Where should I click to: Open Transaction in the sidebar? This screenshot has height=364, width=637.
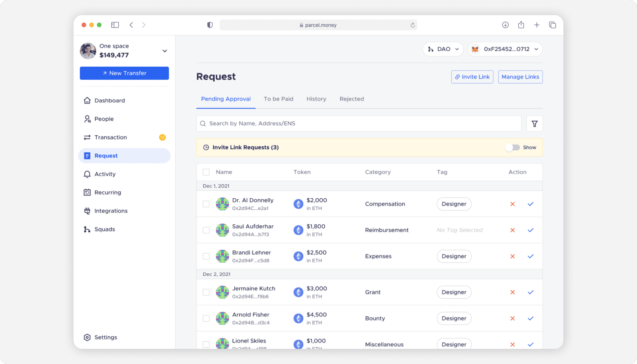point(124,137)
